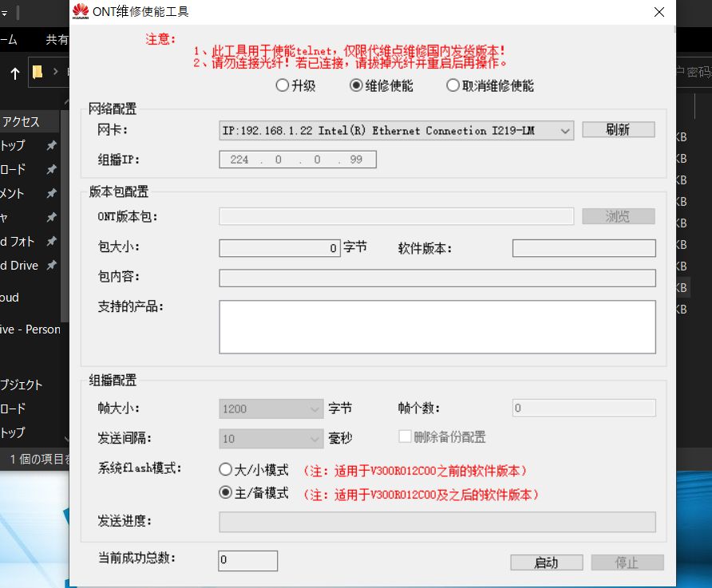The height and width of the screenshot is (588, 712).
Task: Select the 升级 radio option
Action: (282, 86)
